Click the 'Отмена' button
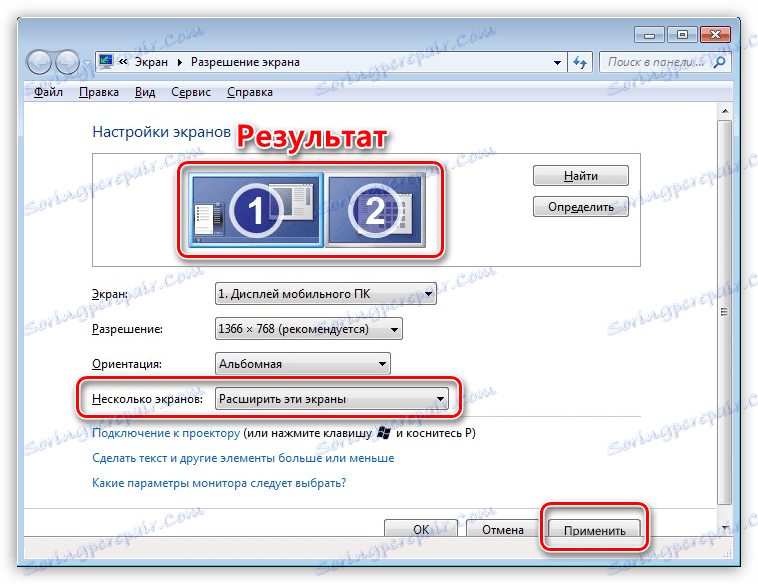Viewport: 758px width, 584px height. point(502,529)
